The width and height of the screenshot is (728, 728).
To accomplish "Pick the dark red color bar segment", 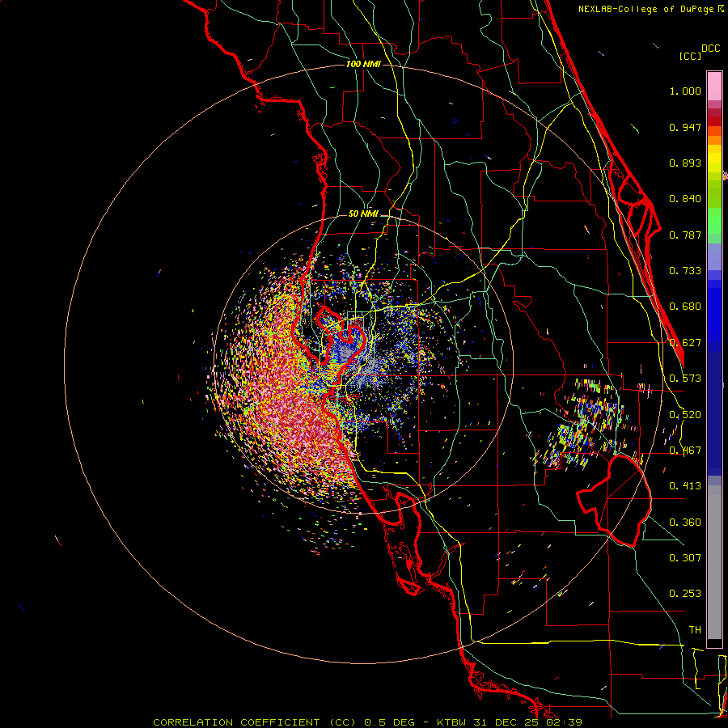I will pyautogui.click(x=714, y=121).
